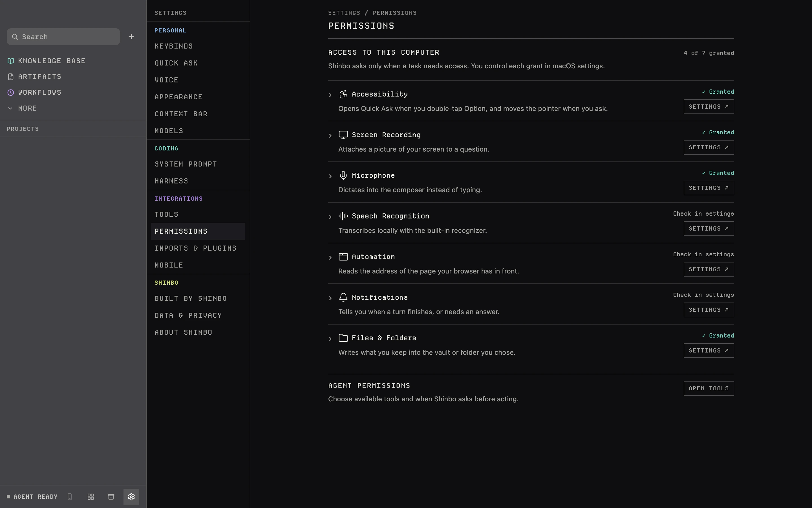812x508 pixels.
Task: Click the Automation window icon
Action: click(343, 257)
